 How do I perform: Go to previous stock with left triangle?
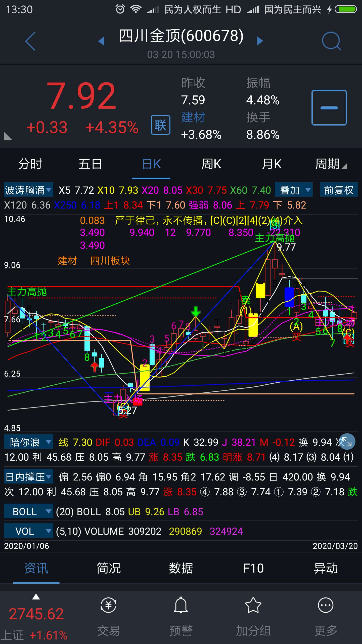(x=101, y=41)
